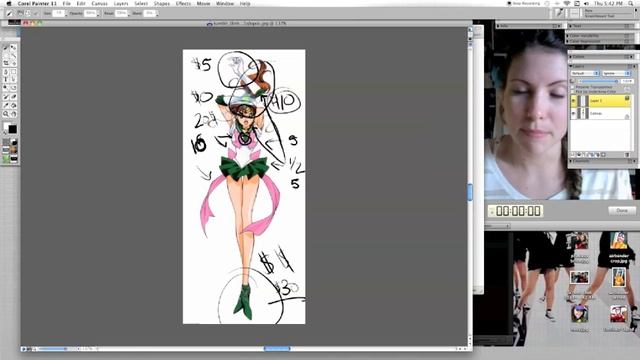Expand the Info panel
Image resolution: width=640 pixels, height=360 pixels.
tap(498, 26)
